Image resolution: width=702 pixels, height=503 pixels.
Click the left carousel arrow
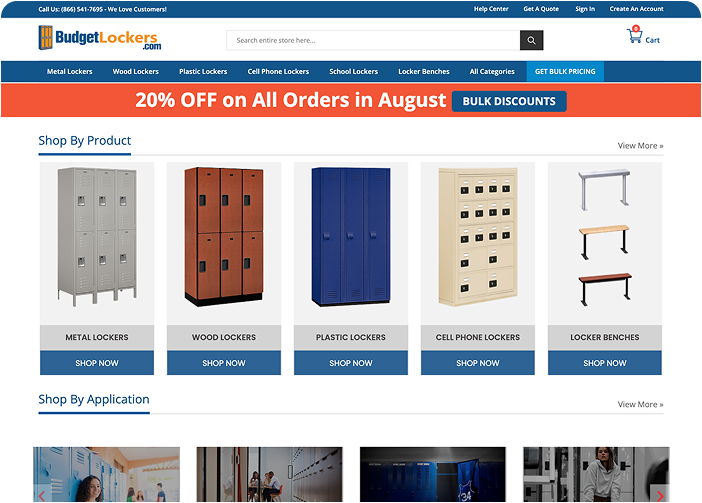(x=42, y=495)
